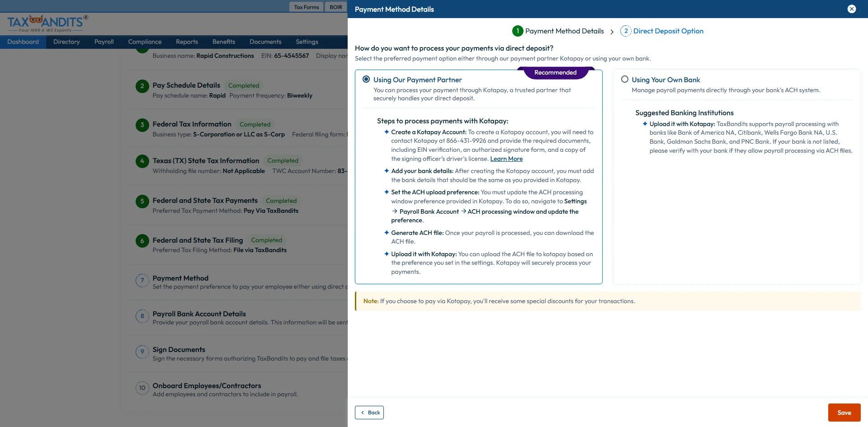Click the Create a Kotapay Account bullet icon
This screenshot has width=868, height=427.
(x=387, y=132)
